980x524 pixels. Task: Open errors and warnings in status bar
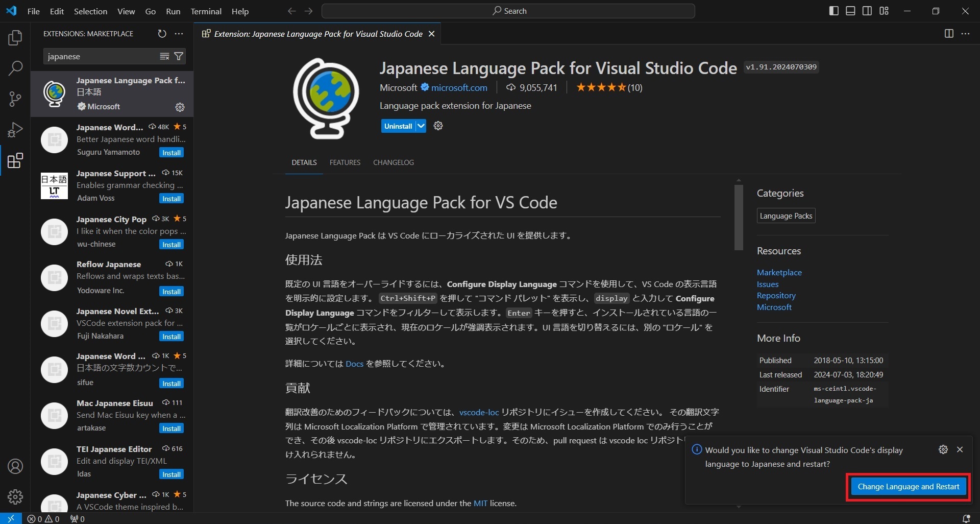[43, 519]
